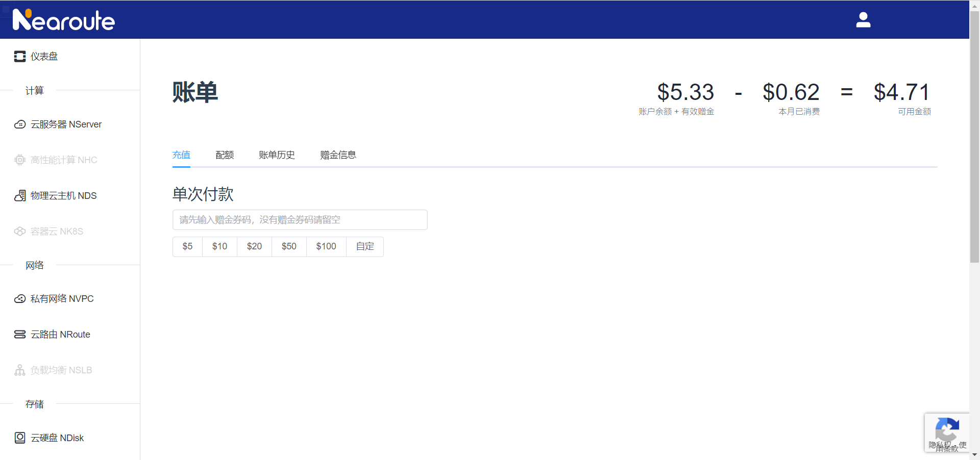
Task: Select 私有网络 NVPC service
Action: (x=62, y=298)
